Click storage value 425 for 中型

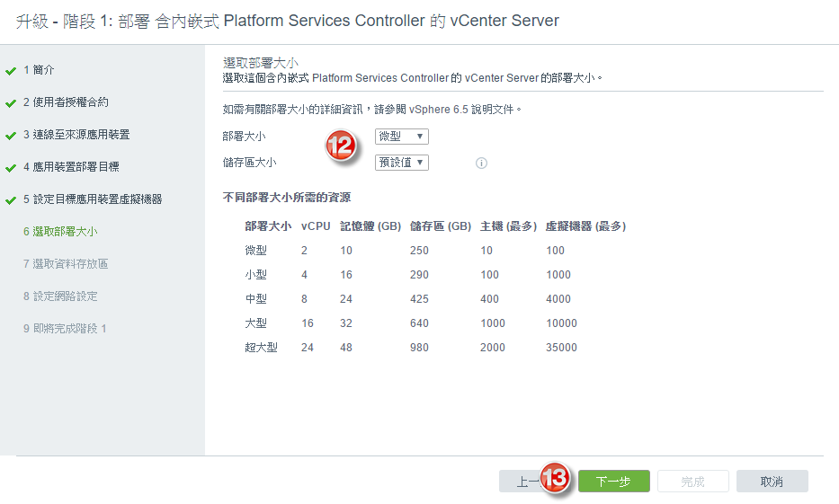pyautogui.click(x=419, y=299)
